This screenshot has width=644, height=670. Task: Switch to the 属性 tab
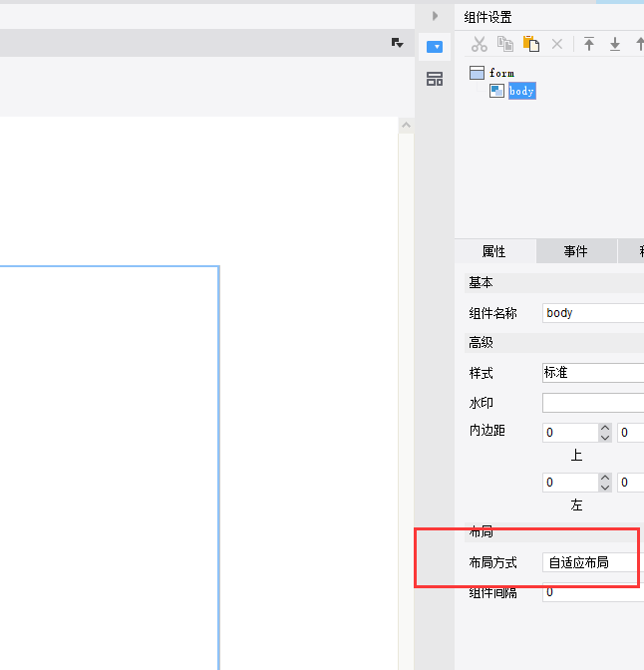coord(494,251)
